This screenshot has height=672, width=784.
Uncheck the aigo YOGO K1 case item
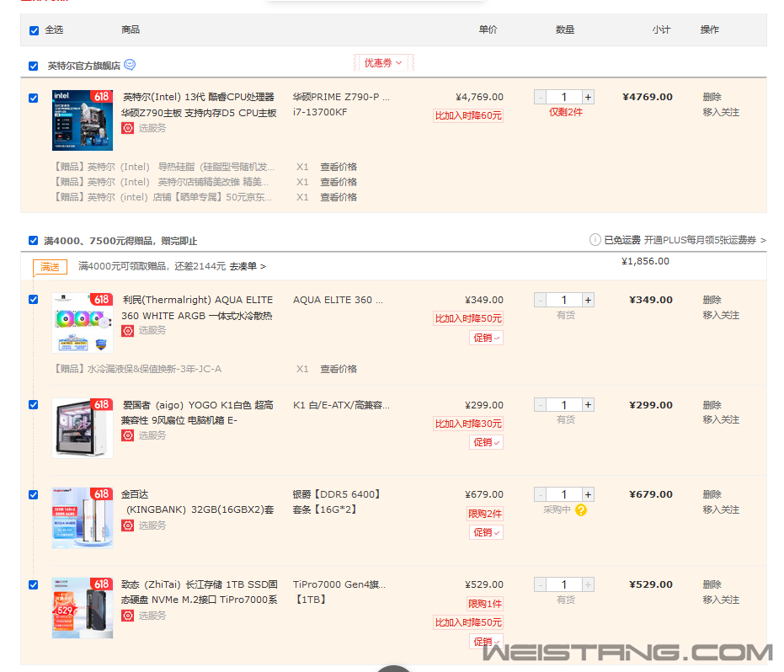tap(34, 404)
